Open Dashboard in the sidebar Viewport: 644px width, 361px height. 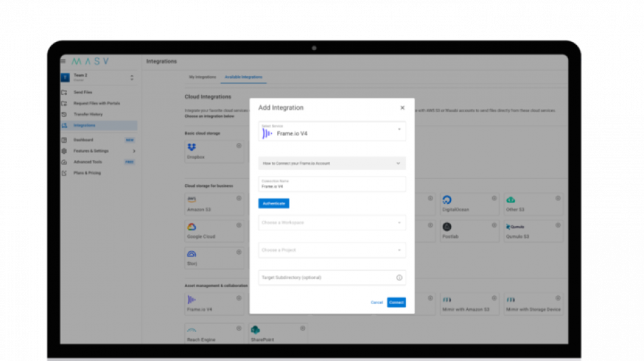(x=83, y=140)
